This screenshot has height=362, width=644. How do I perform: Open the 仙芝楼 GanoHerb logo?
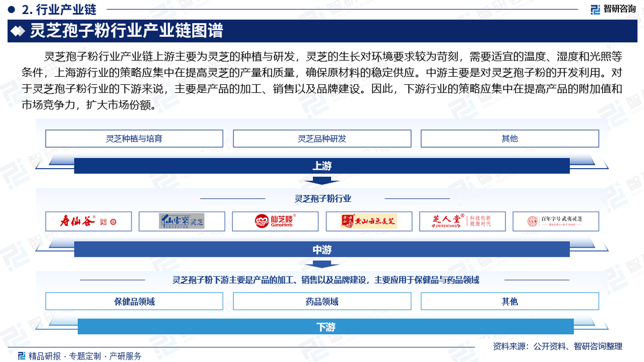coord(275,221)
